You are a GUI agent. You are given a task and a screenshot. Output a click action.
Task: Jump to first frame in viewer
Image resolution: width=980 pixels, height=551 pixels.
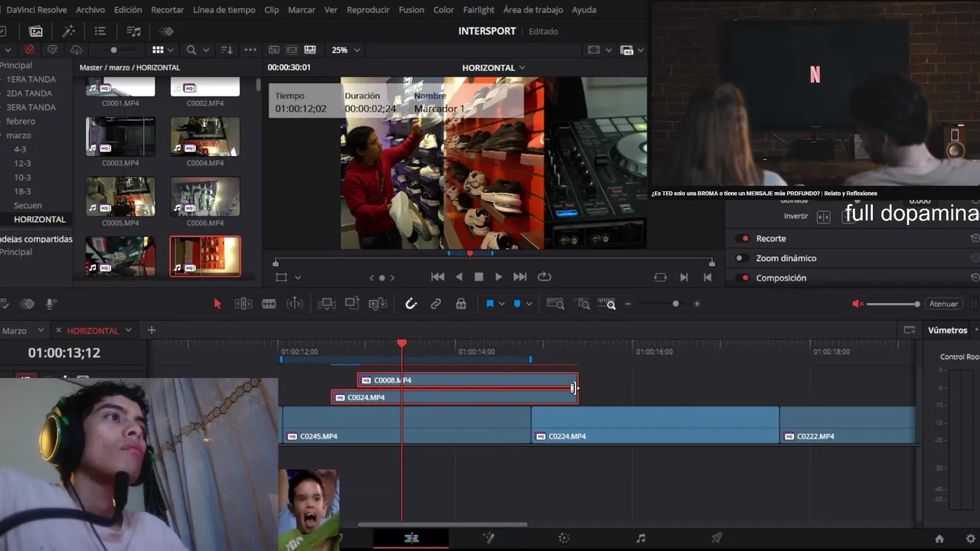[x=438, y=277]
